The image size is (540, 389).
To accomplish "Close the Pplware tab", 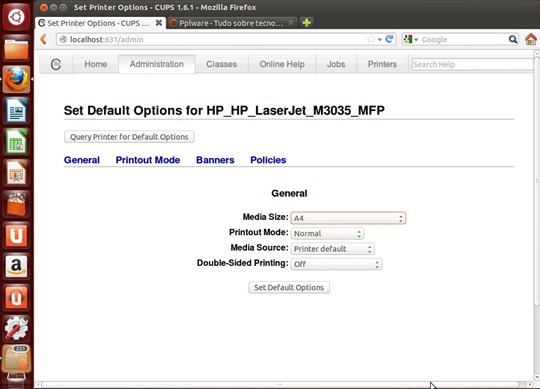I will click(291, 23).
